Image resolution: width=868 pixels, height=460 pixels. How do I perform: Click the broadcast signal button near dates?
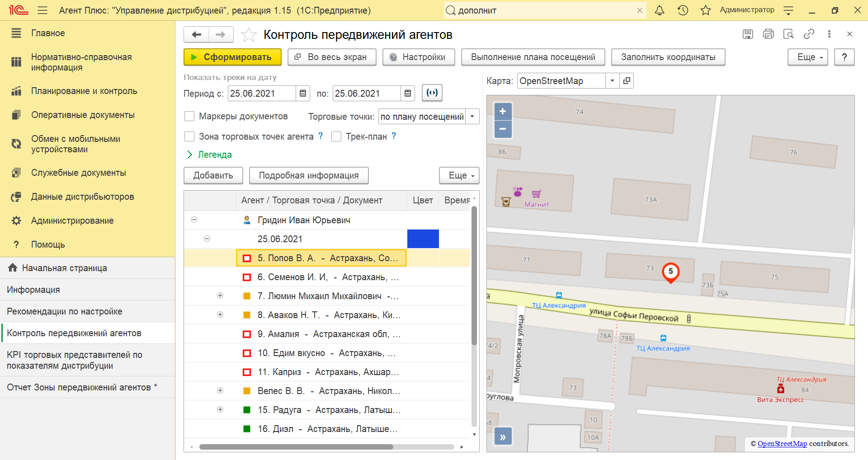click(x=432, y=93)
